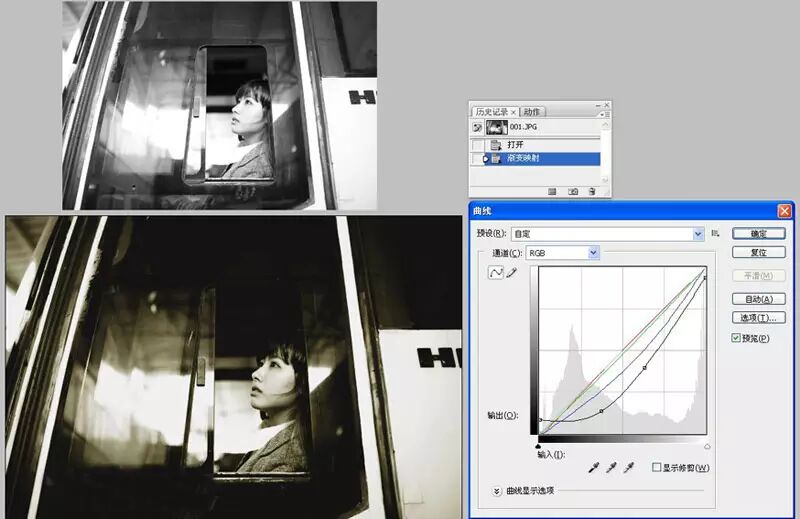Select the 渐变映射 history state
The image size is (800, 519).
tap(542, 159)
